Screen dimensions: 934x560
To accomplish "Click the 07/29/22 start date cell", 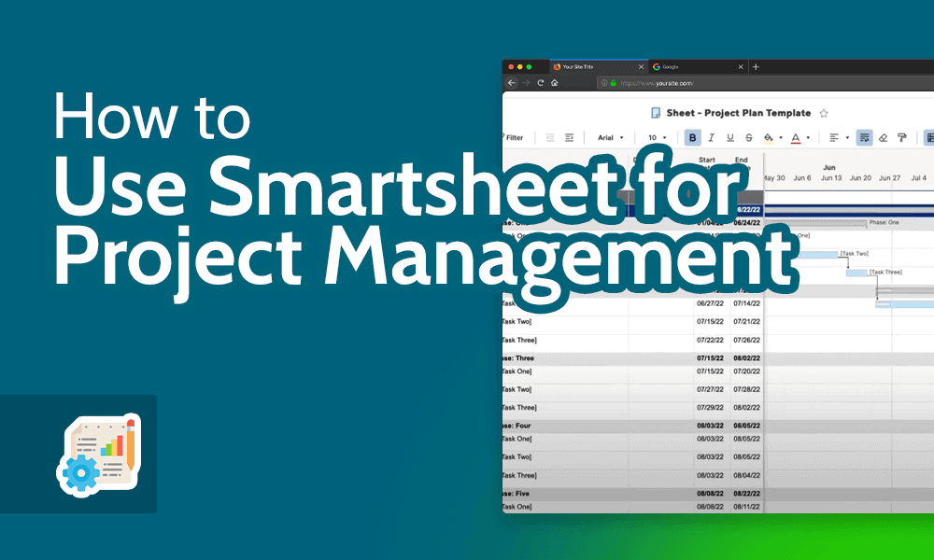I will (x=710, y=408).
